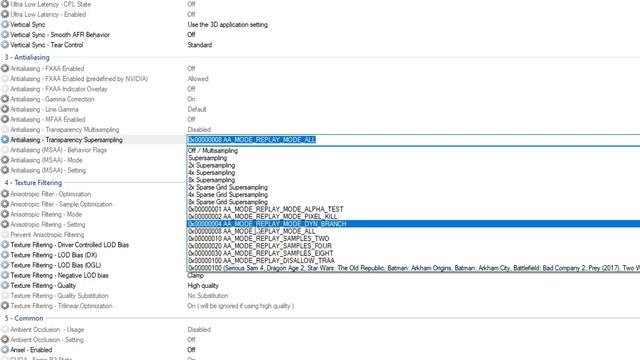Click the gear icon beside Texture Filtering - Quality
Viewport: 640px width, 360px height.
pyautogui.click(x=5, y=286)
